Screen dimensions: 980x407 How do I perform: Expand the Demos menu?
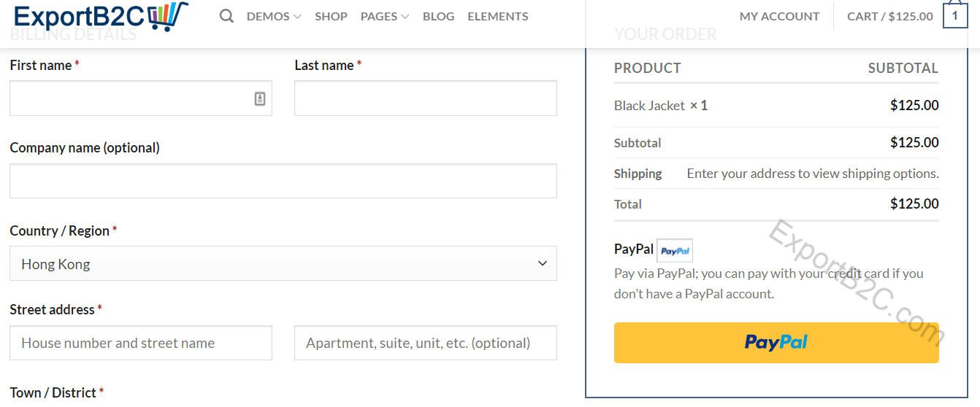(x=274, y=16)
